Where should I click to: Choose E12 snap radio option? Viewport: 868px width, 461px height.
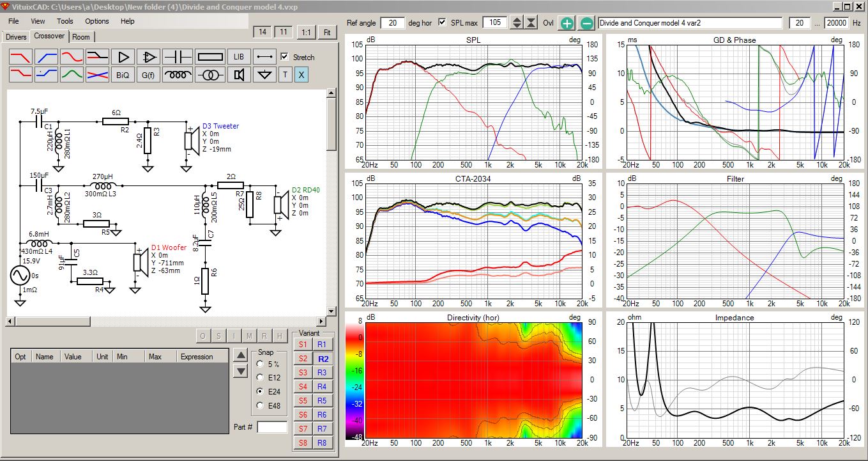pos(259,377)
